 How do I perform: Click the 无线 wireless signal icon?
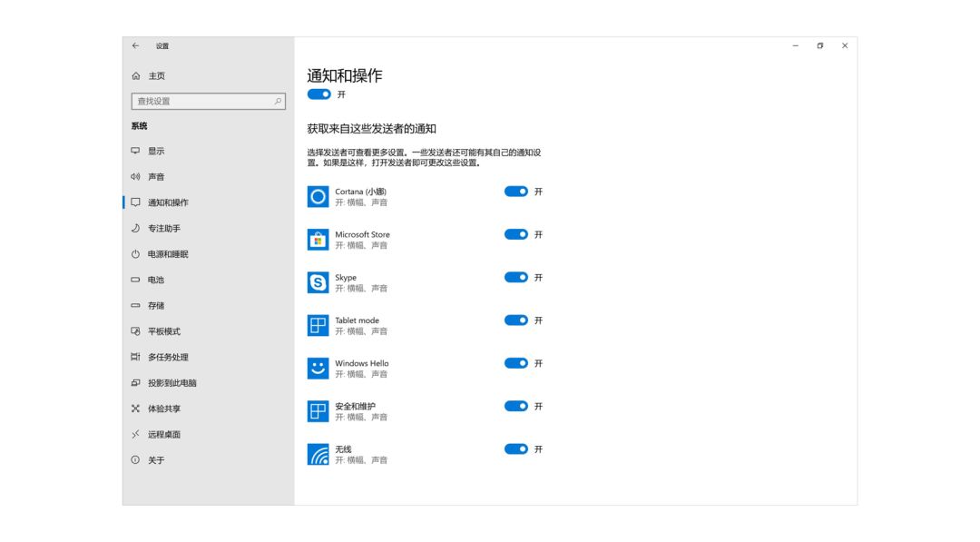point(318,455)
